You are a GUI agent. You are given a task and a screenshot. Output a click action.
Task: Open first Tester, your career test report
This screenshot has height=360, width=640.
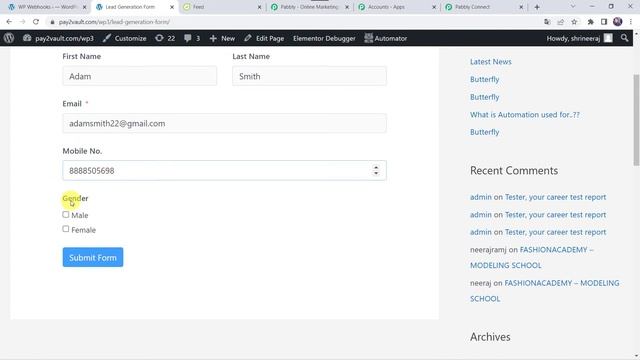pyautogui.click(x=556, y=197)
